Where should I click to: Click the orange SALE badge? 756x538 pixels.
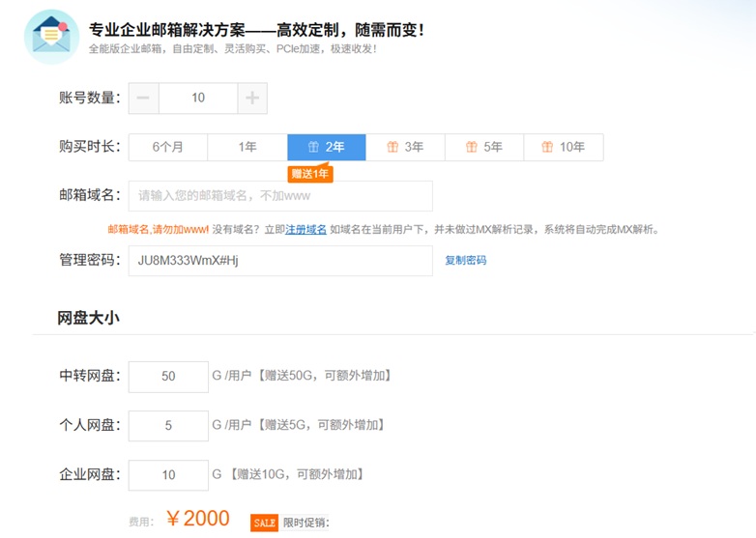tap(264, 524)
